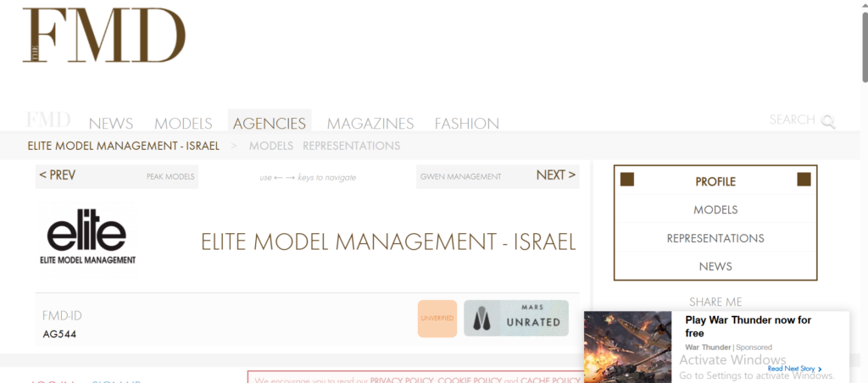Viewport: 868px width, 383px height.
Task: Open the War Thunder ad thumbnail
Action: click(x=628, y=347)
